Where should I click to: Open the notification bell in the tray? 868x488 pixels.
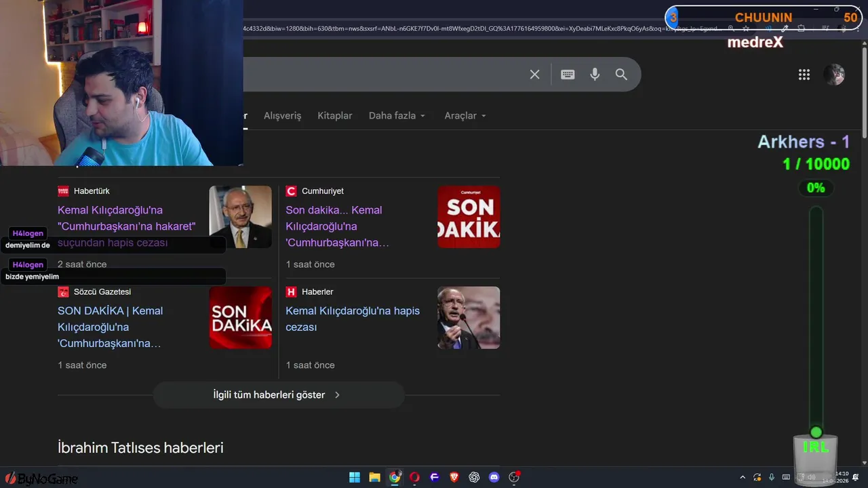(856, 477)
